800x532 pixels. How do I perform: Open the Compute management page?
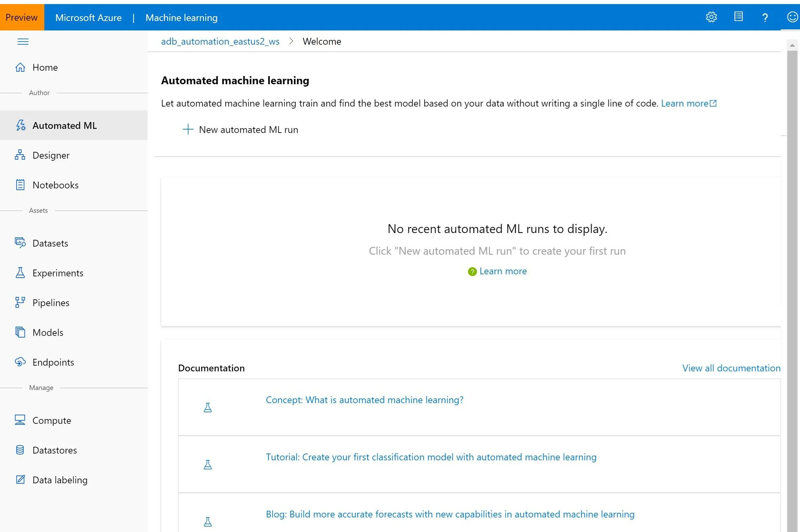coord(51,420)
